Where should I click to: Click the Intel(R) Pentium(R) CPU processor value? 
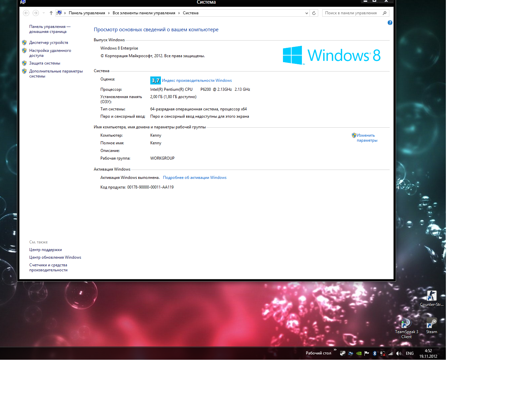(x=200, y=89)
